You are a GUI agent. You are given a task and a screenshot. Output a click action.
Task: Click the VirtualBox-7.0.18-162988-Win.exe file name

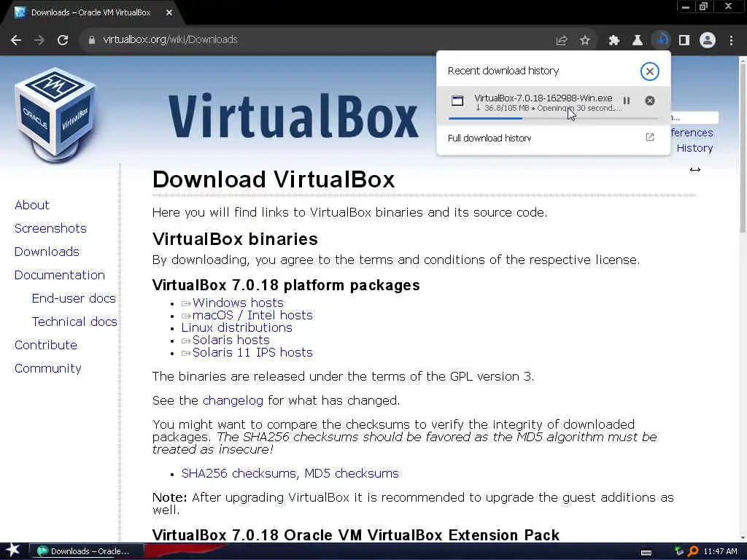pyautogui.click(x=543, y=98)
